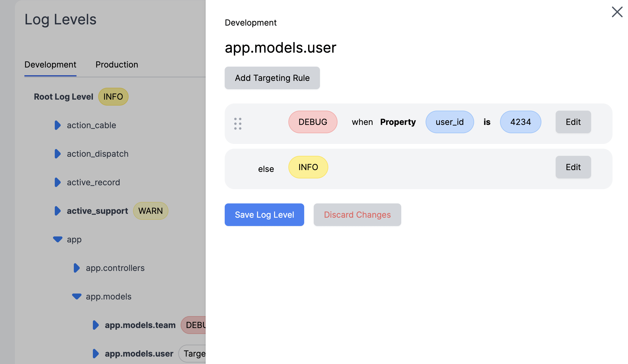Switch to the Production tab
This screenshot has width=628, height=364.
point(117,65)
